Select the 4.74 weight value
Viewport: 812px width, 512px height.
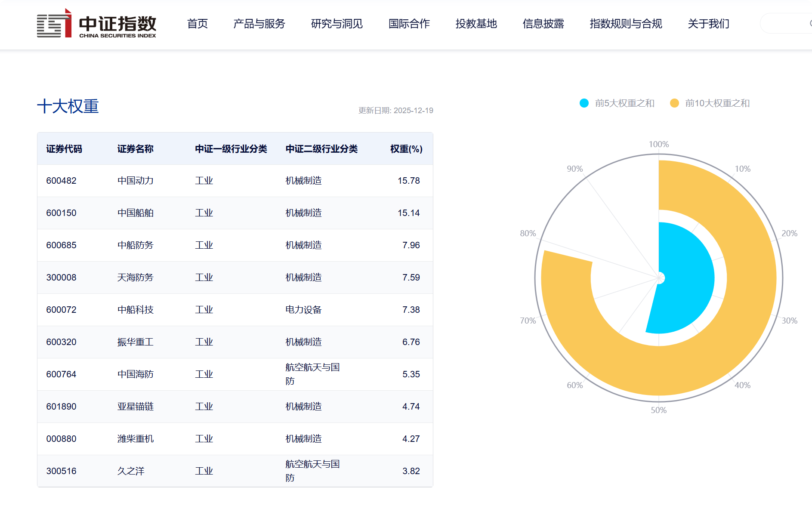pos(411,407)
